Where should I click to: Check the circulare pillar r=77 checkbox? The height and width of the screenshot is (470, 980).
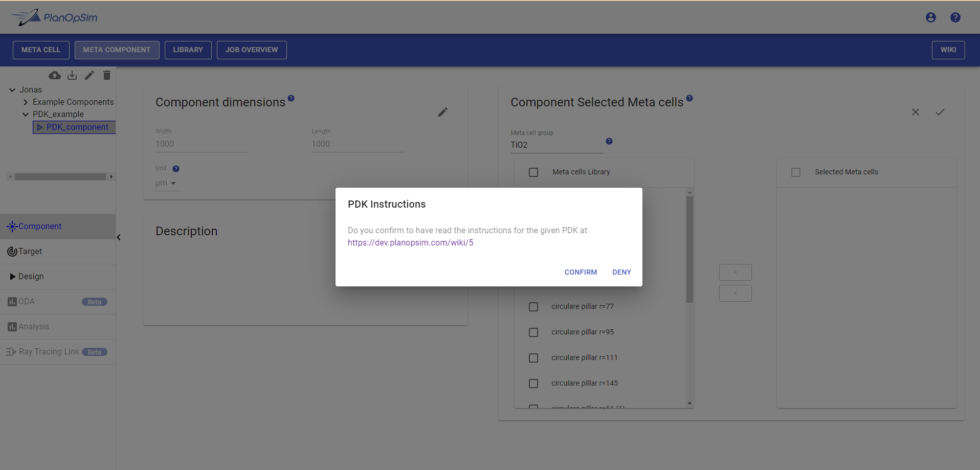(x=533, y=307)
